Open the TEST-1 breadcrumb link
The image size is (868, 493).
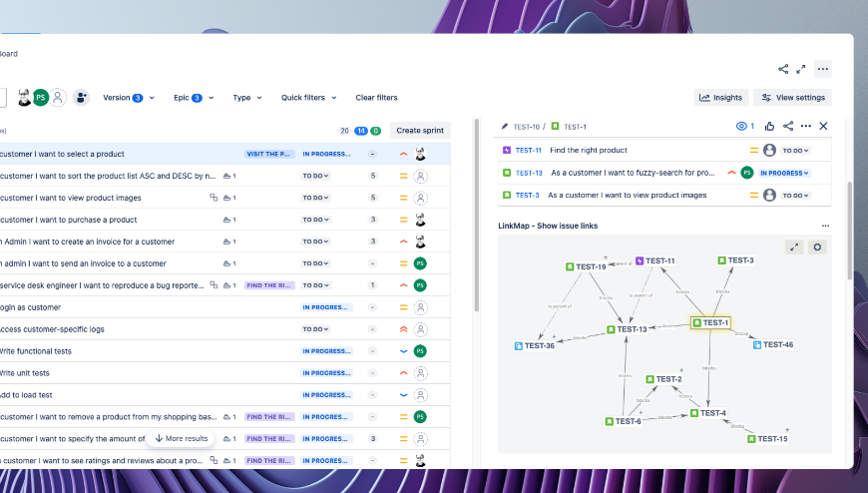pos(575,127)
